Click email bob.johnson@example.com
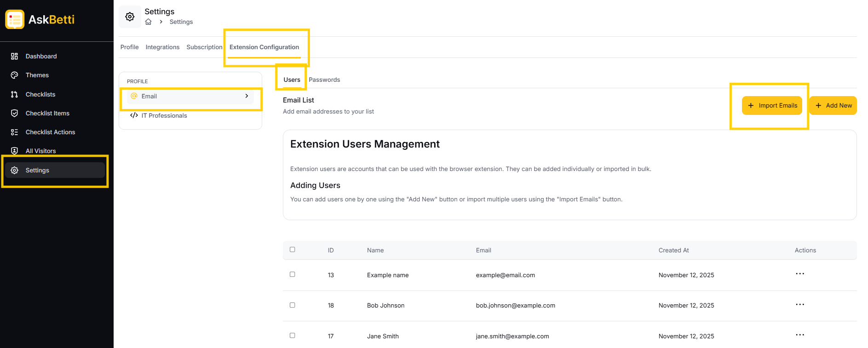Viewport: 868px width, 348px height. (x=515, y=305)
